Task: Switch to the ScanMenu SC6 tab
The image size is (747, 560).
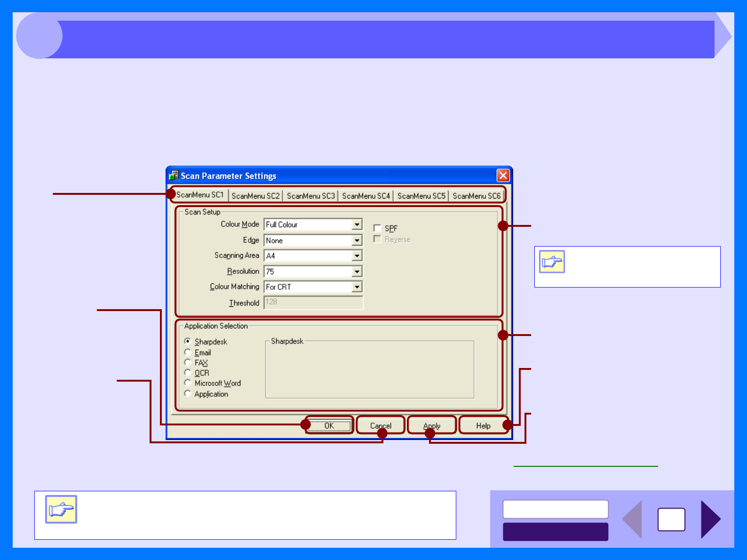Action: coord(477,196)
